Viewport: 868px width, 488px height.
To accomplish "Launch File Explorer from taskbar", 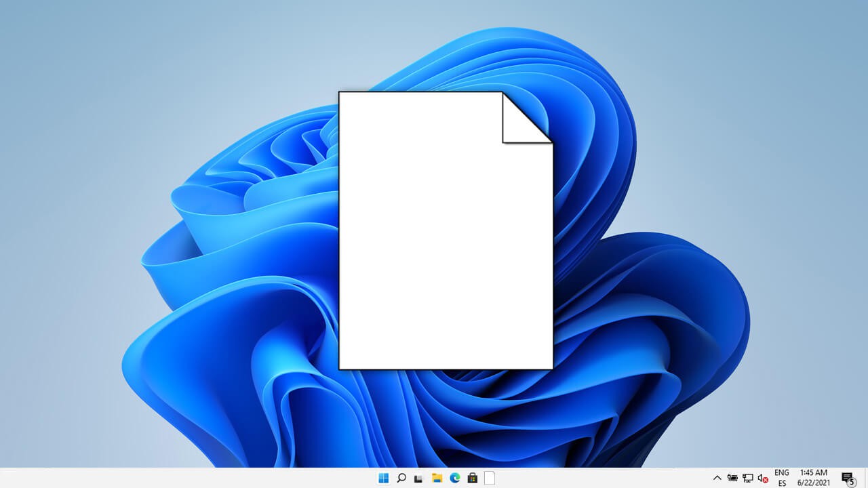I will (437, 478).
